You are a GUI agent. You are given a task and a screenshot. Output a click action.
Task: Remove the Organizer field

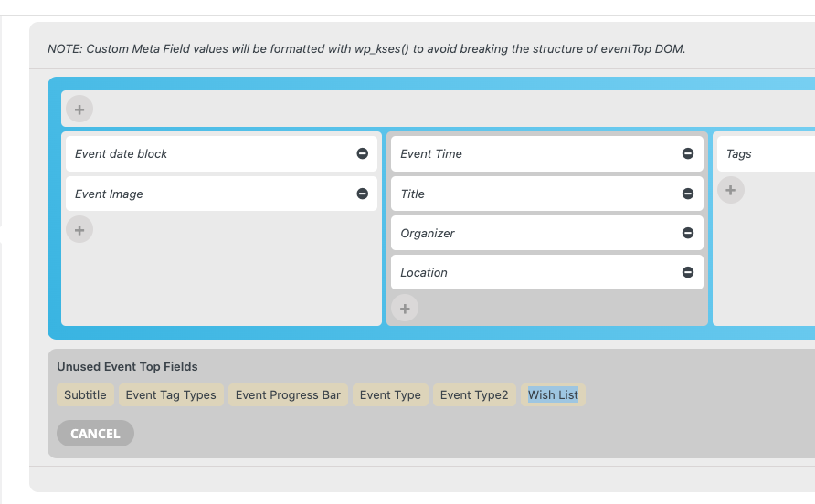[688, 234]
